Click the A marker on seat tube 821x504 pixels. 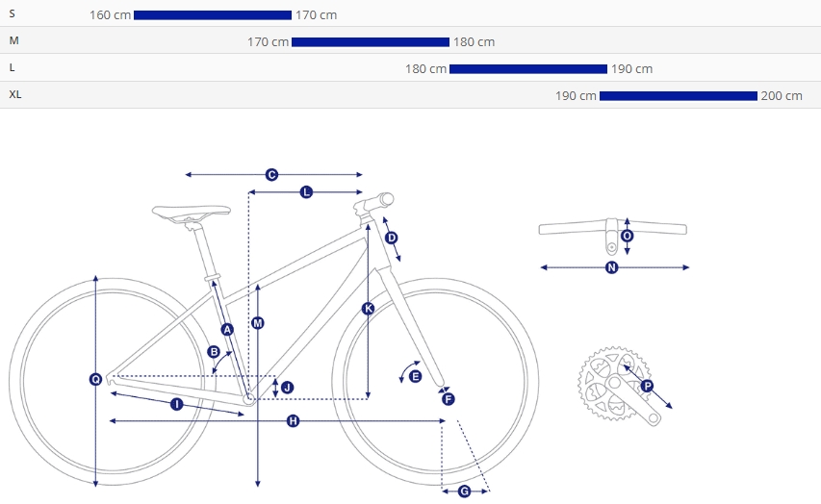point(227,330)
